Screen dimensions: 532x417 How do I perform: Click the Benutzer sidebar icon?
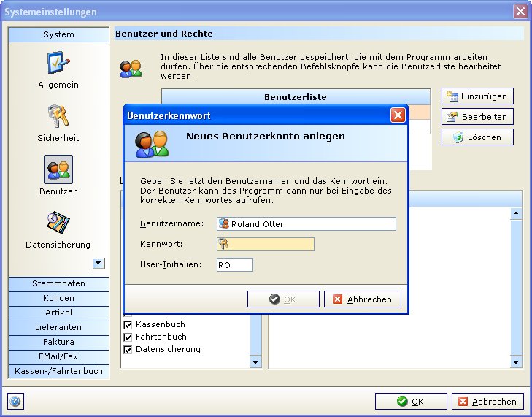[58, 169]
